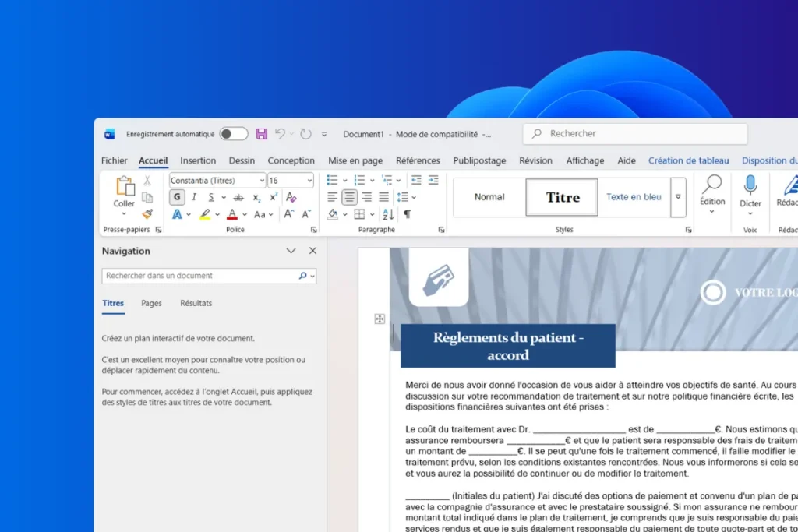This screenshot has height=532, width=798.
Task: Toggle centered text alignment
Action: tap(350, 196)
